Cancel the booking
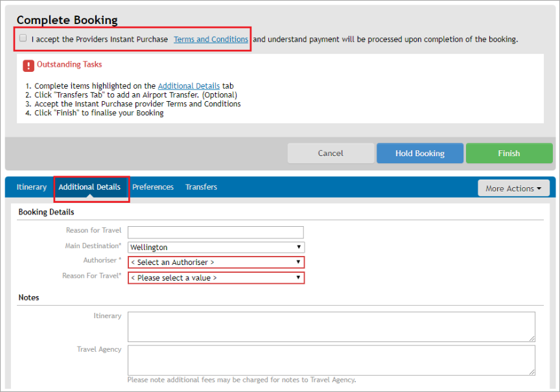This screenshot has height=392, width=560. (331, 153)
